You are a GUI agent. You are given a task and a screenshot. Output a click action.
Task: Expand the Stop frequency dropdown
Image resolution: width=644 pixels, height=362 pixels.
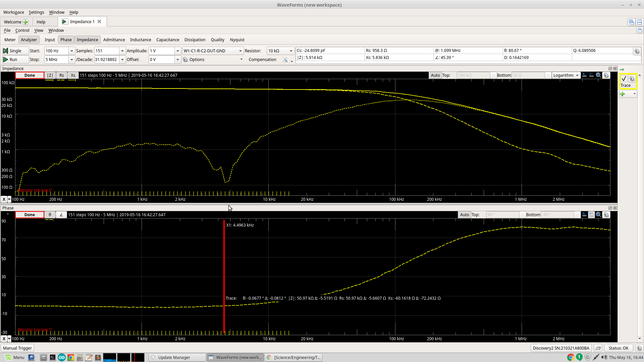click(71, 59)
